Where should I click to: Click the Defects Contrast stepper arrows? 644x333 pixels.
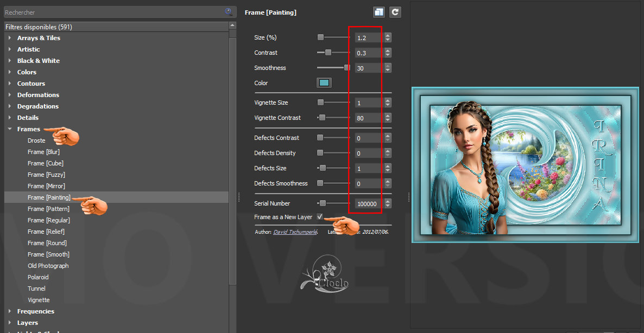pyautogui.click(x=388, y=138)
